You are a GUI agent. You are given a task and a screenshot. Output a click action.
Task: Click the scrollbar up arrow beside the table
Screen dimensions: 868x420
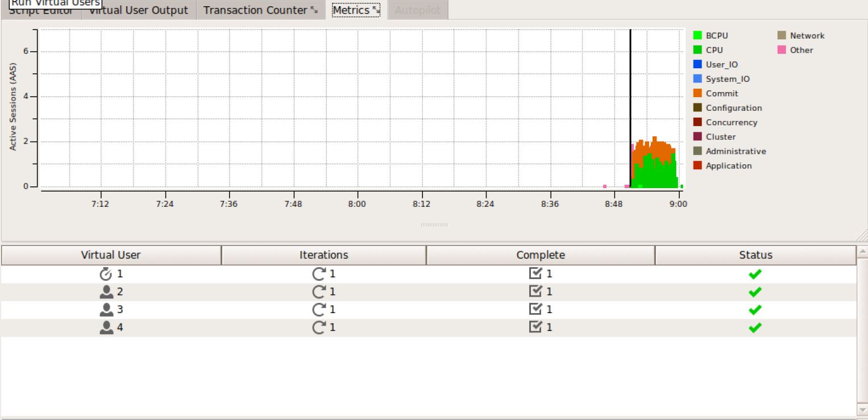(x=862, y=251)
